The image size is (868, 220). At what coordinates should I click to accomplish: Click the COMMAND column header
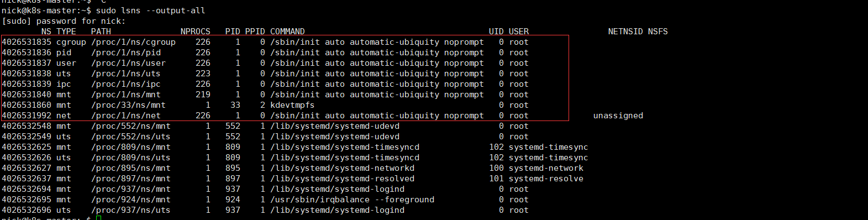click(287, 32)
